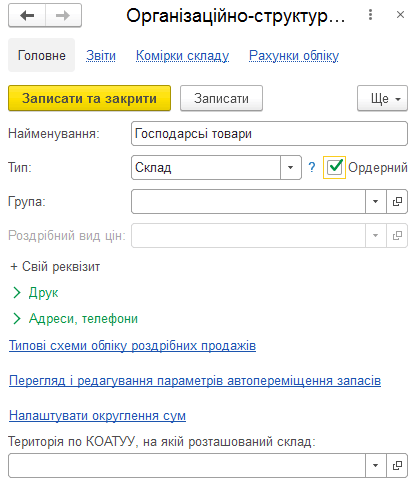412x483 pixels.
Task: Open the Ще dropdown menu
Action: click(x=382, y=98)
